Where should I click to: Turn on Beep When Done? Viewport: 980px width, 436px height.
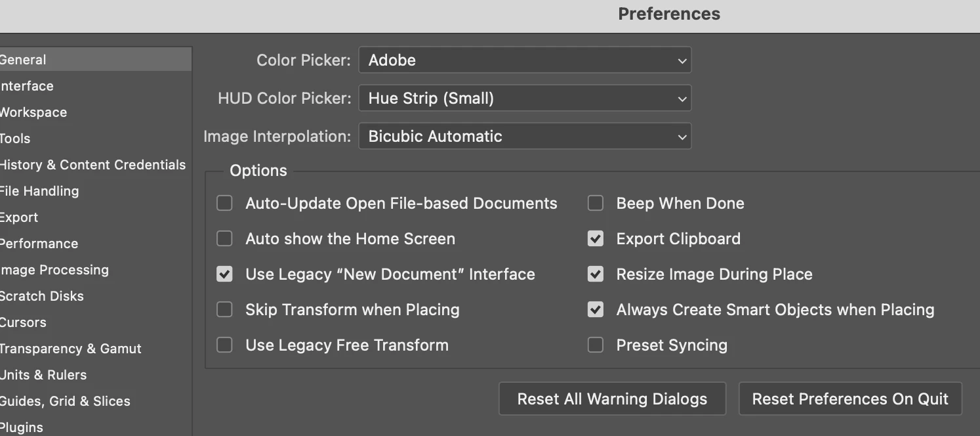[x=596, y=204]
